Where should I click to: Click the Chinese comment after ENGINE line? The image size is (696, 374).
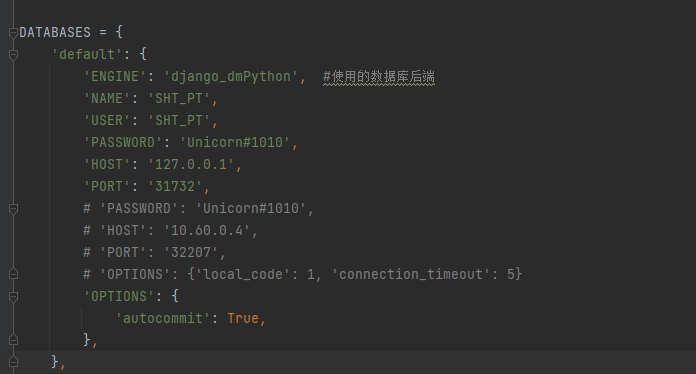click(x=379, y=76)
